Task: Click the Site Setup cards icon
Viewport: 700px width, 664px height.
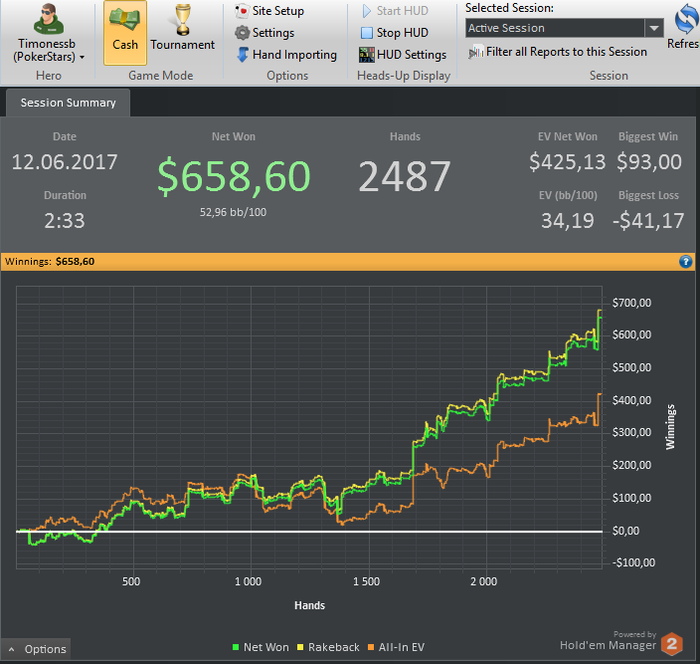Action: click(x=242, y=11)
